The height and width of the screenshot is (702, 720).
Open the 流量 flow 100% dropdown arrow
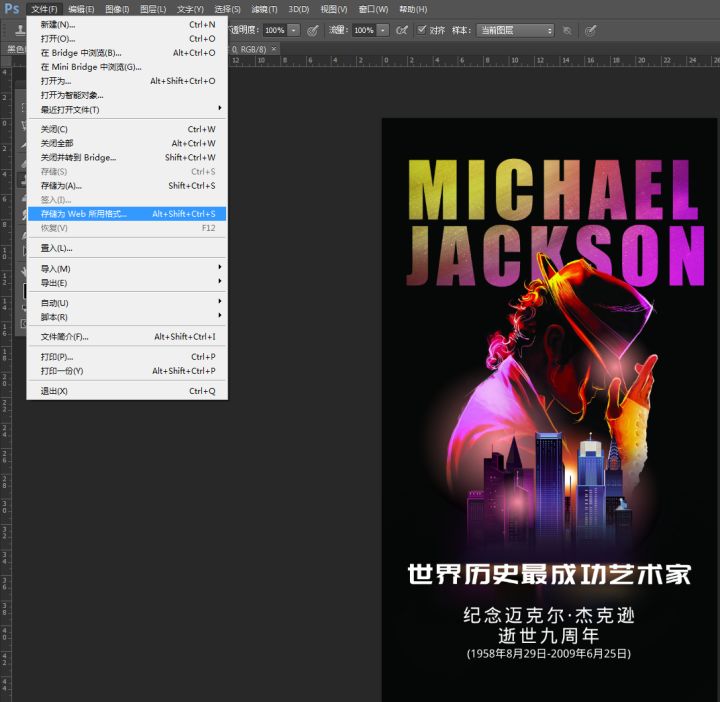pos(382,30)
